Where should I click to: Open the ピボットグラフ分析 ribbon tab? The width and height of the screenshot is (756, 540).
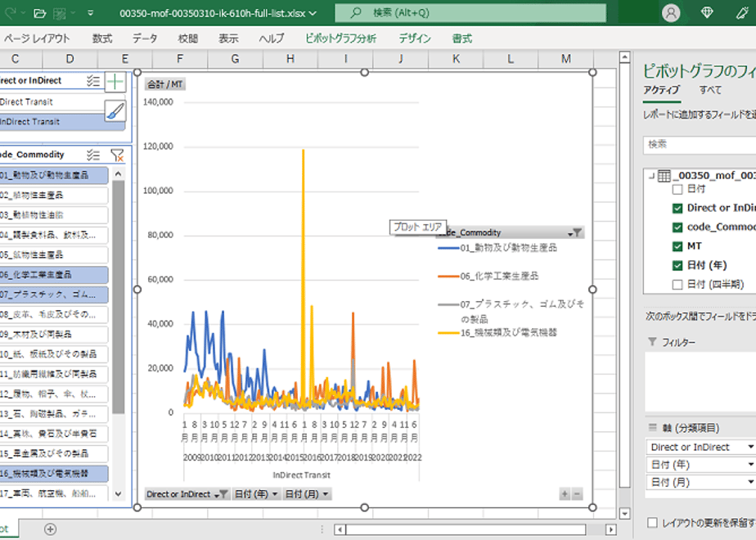tap(340, 38)
